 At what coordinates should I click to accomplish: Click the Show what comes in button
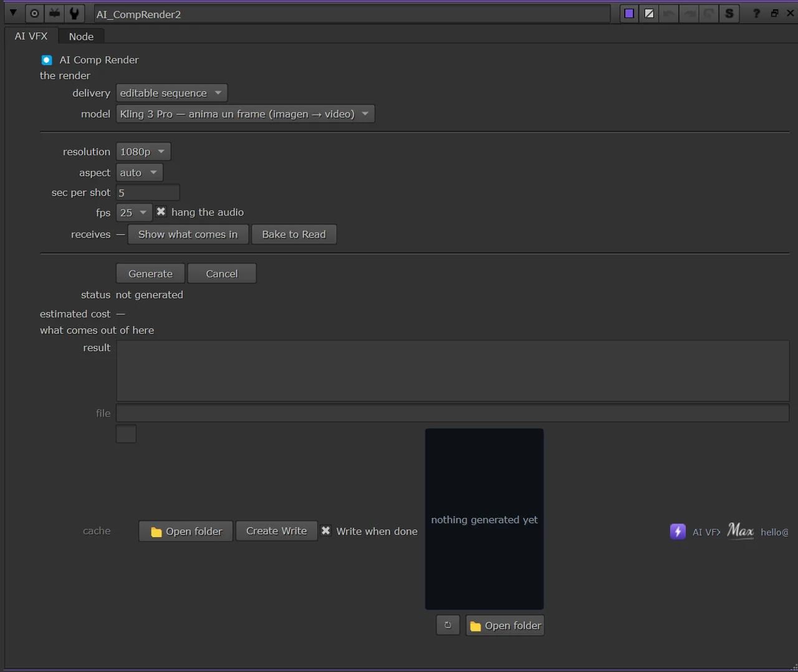(x=188, y=234)
